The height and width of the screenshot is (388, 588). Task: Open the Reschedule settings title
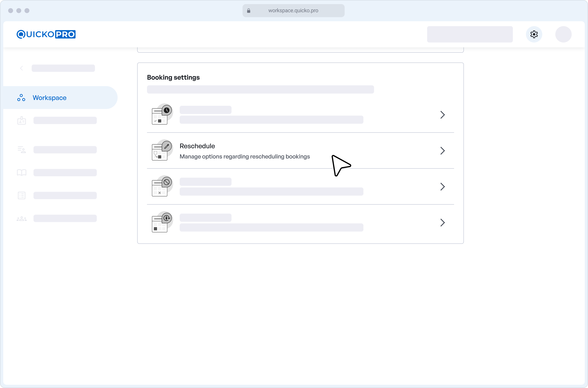pos(197,146)
